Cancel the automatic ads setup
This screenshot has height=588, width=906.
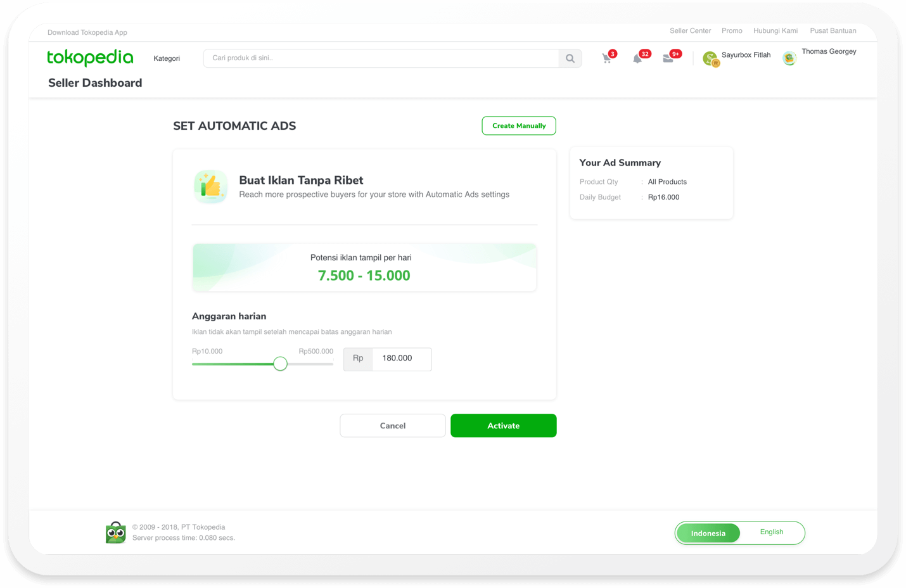tap(393, 426)
